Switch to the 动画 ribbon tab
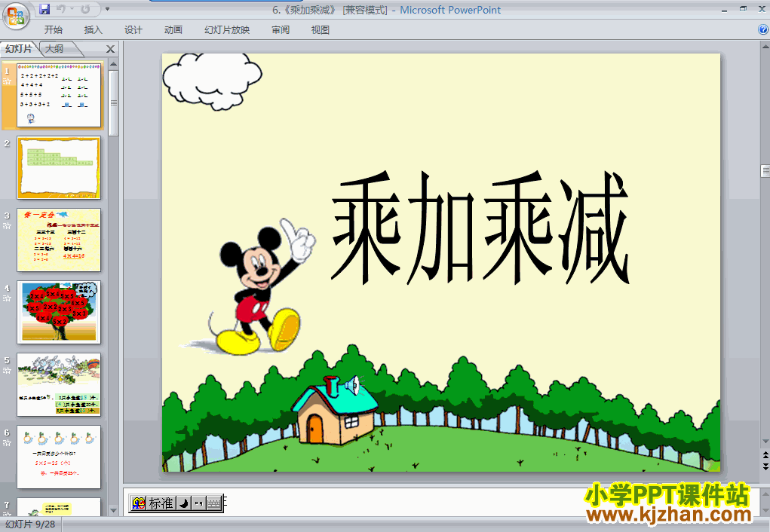Screen dimensions: 770x532 (x=173, y=30)
